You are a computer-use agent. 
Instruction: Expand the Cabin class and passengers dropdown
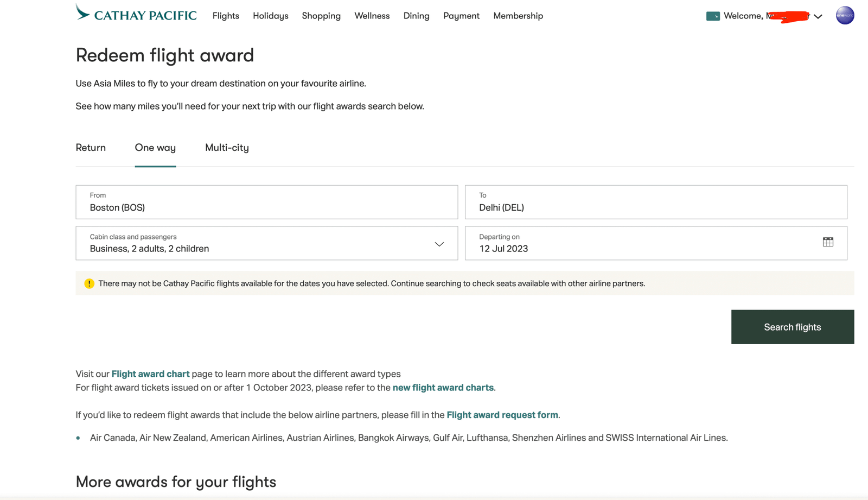(439, 244)
